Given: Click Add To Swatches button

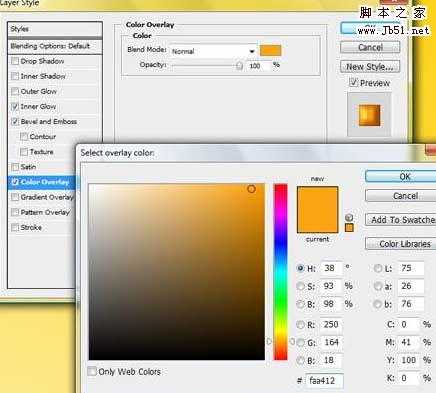Looking at the screenshot, I should point(401,220).
